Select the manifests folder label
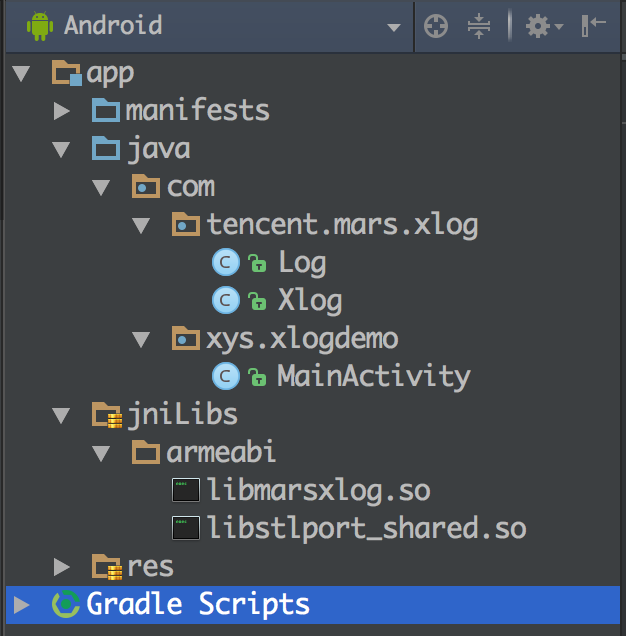This screenshot has height=636, width=626. [198, 110]
